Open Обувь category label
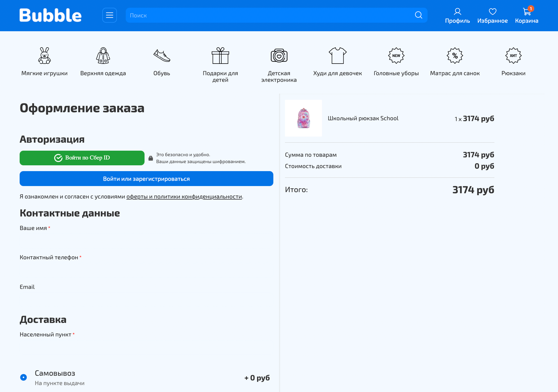 click(x=162, y=73)
